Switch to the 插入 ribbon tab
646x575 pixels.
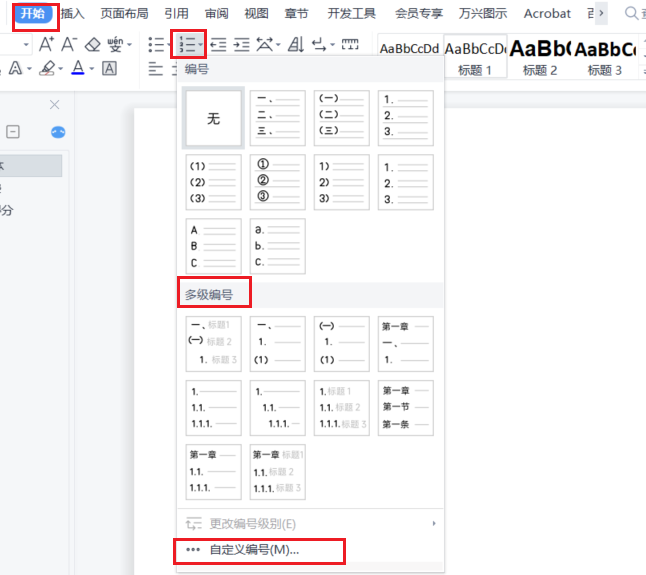tap(72, 13)
